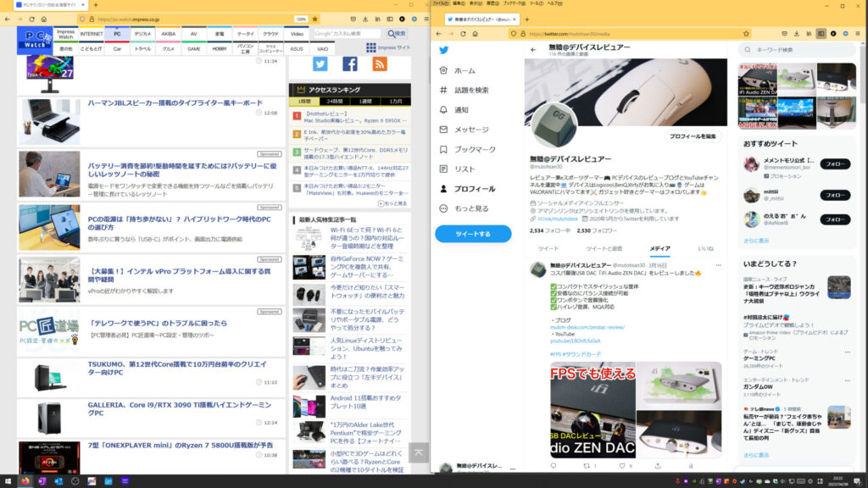Open Windows Start menu

point(8,481)
